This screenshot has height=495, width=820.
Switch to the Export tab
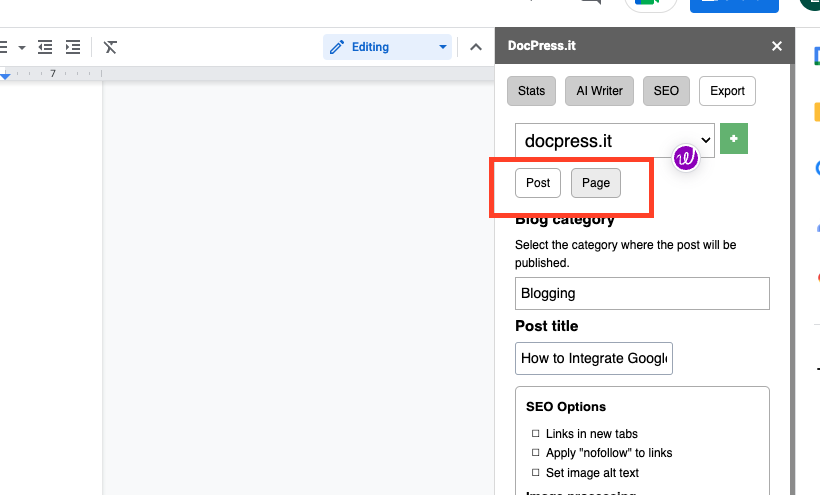(x=727, y=91)
